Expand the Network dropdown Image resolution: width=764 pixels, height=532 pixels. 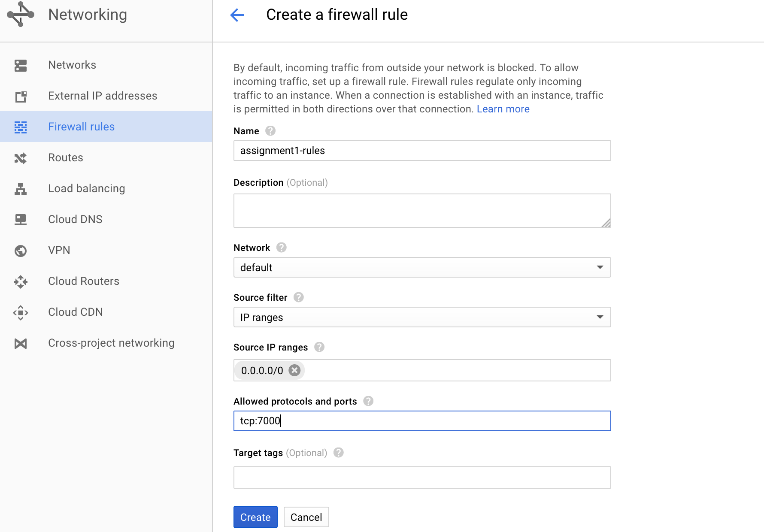pyautogui.click(x=422, y=267)
